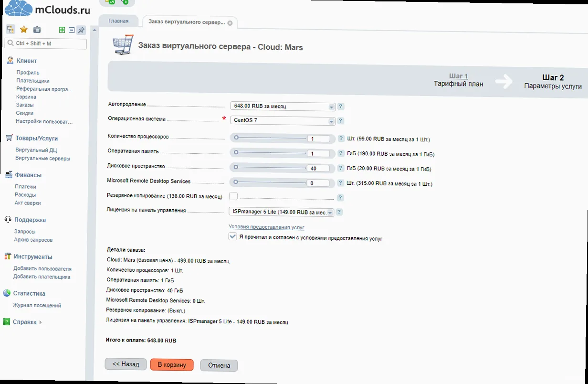Collapse all menu sections via minus icon
Image resolution: width=588 pixels, height=384 pixels.
pyautogui.click(x=71, y=30)
